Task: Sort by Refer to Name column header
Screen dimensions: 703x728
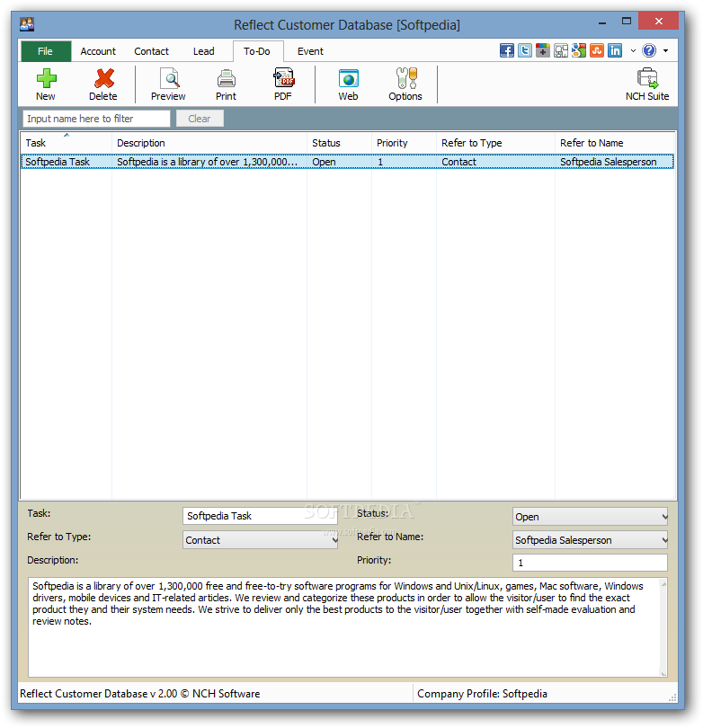Action: point(614,143)
